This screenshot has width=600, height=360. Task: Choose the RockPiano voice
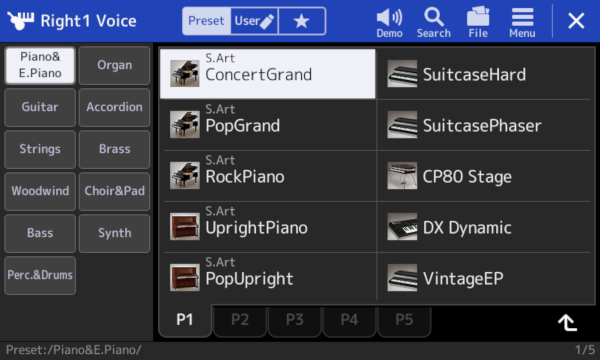coord(269,176)
